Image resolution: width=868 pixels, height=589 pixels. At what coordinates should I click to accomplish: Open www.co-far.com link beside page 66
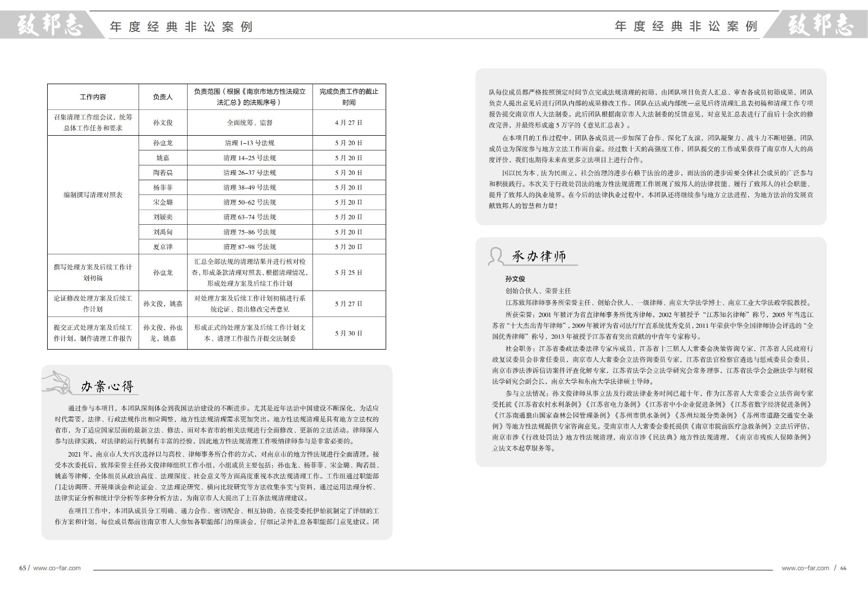(805, 568)
